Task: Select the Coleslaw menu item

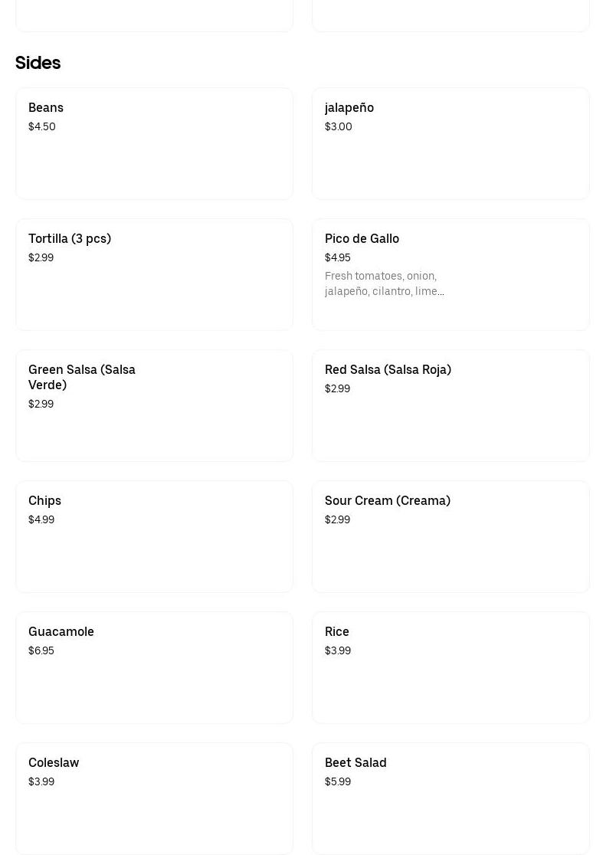Action: pos(154,798)
